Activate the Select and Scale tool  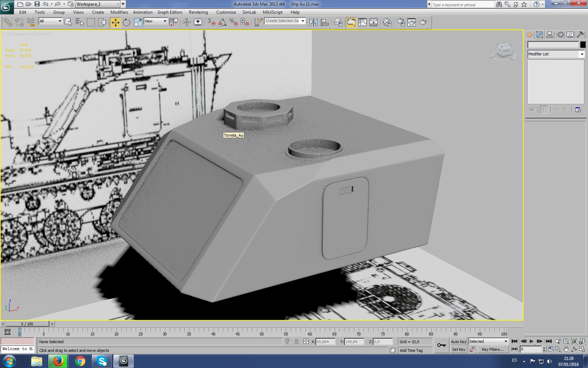pos(138,22)
